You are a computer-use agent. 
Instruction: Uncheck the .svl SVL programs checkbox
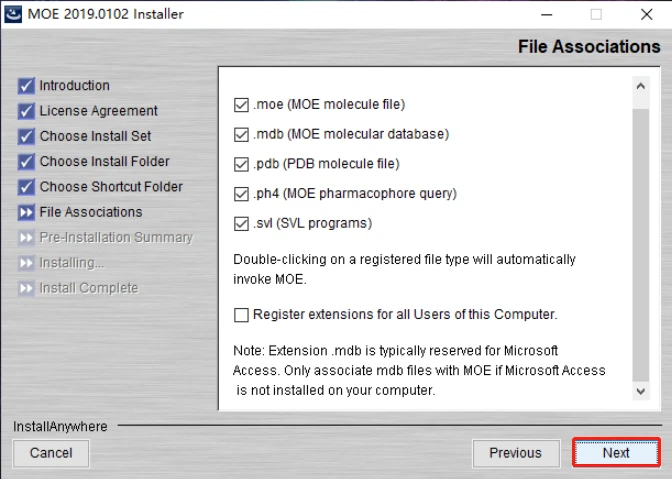tap(240, 224)
